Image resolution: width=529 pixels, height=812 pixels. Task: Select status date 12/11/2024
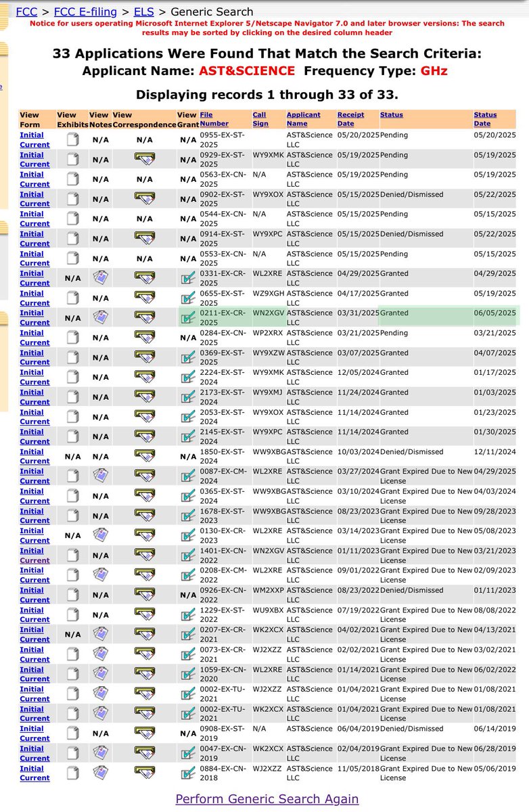point(495,451)
